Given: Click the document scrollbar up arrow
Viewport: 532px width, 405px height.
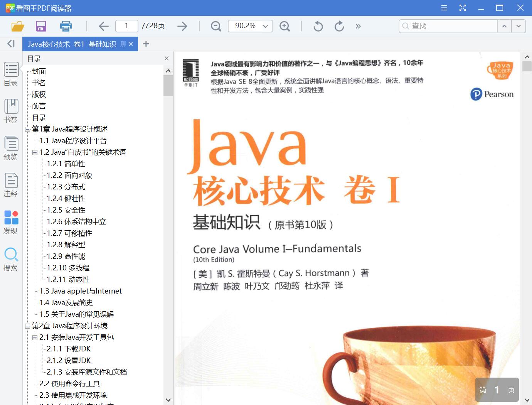Looking at the screenshot, I should 527,57.
